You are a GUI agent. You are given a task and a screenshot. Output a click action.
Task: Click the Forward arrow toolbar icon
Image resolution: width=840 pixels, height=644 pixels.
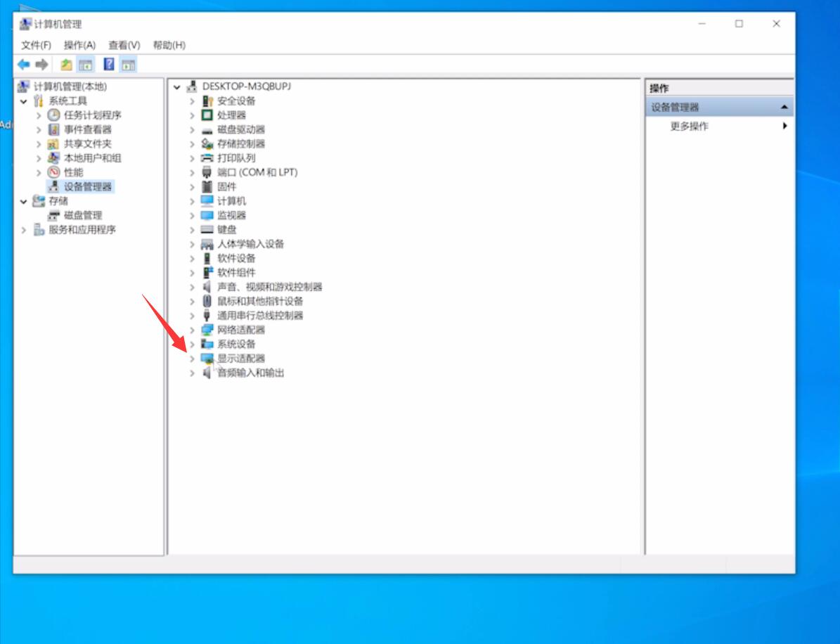point(41,65)
